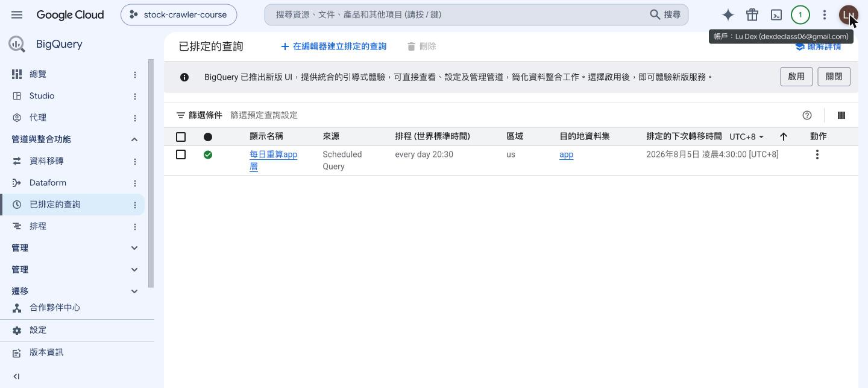
Task: Click 關閉 to dismiss the banner
Action: 834,77
